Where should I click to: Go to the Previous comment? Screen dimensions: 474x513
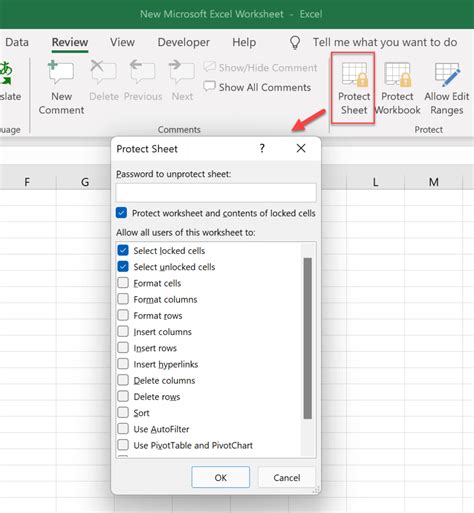pos(143,81)
